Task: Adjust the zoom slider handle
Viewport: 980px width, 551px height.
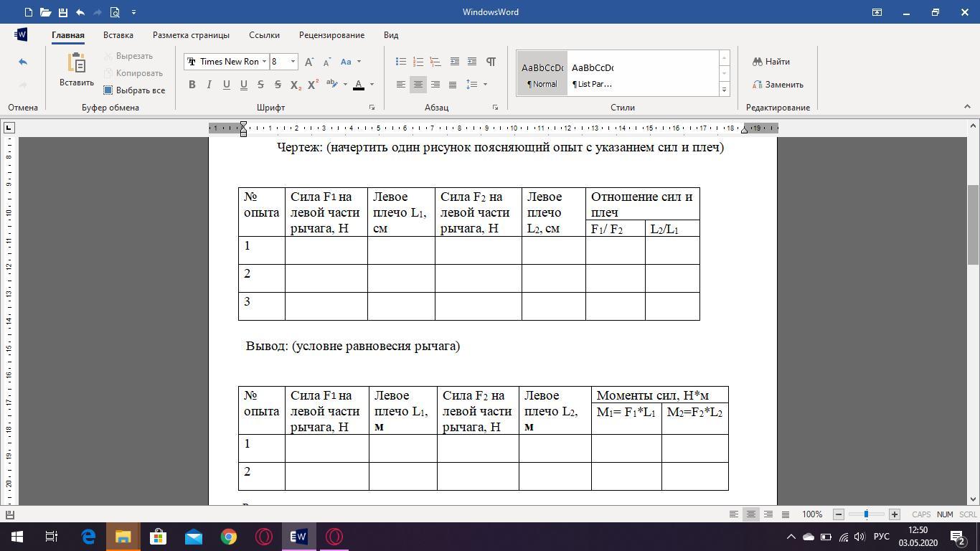Action: [x=866, y=514]
